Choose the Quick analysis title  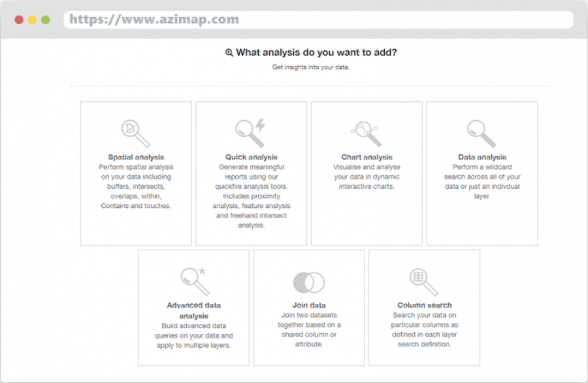252,157
